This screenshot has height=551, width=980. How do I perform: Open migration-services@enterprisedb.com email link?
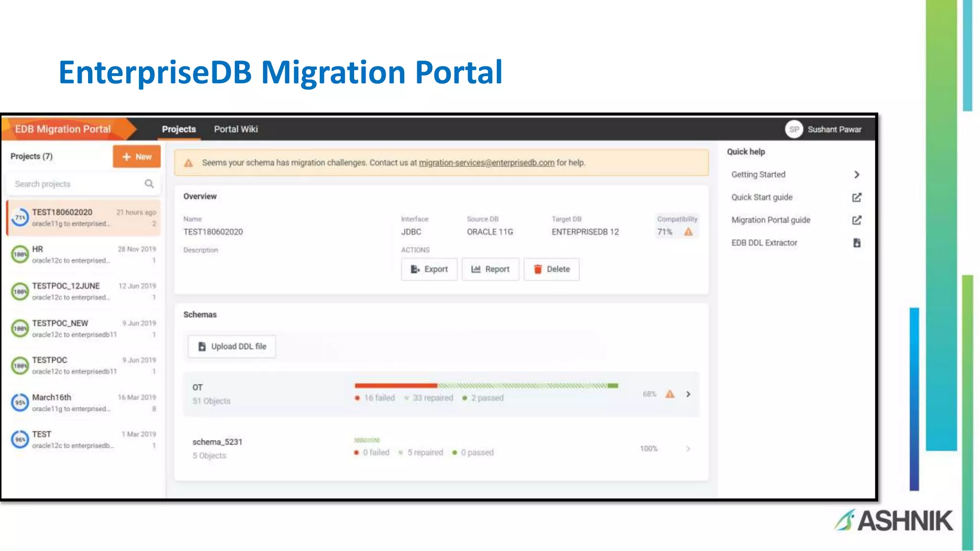click(486, 163)
